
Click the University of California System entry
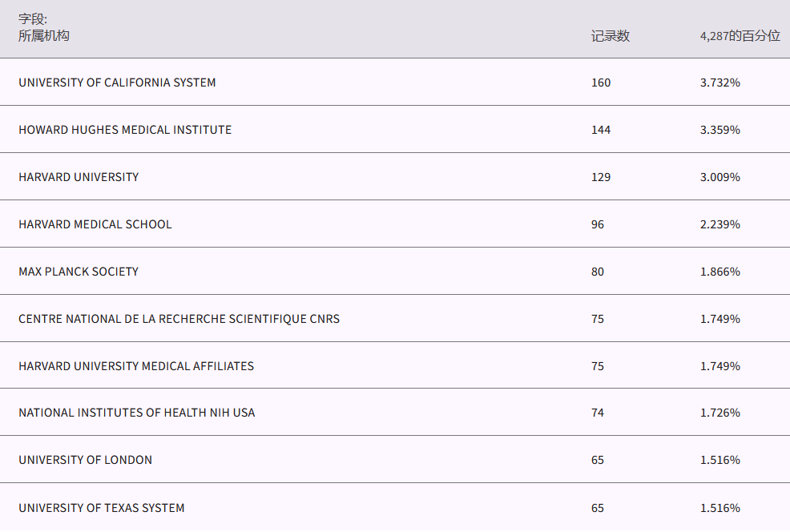point(117,83)
